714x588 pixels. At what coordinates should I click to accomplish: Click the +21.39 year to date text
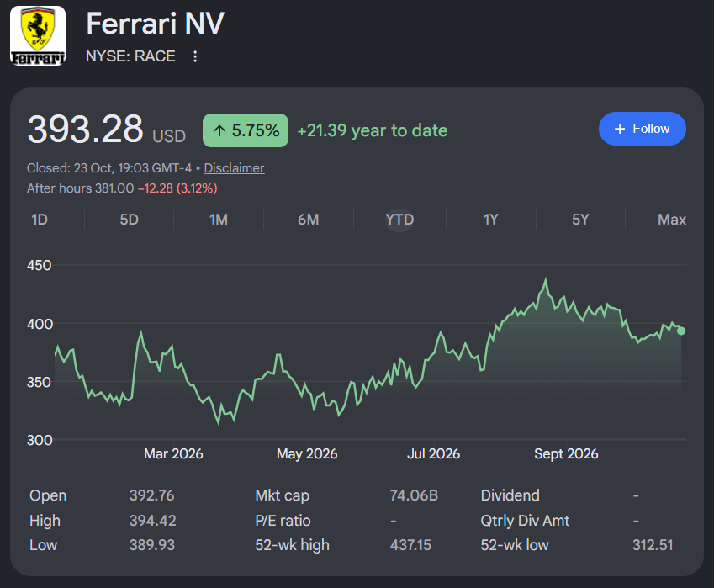(372, 130)
